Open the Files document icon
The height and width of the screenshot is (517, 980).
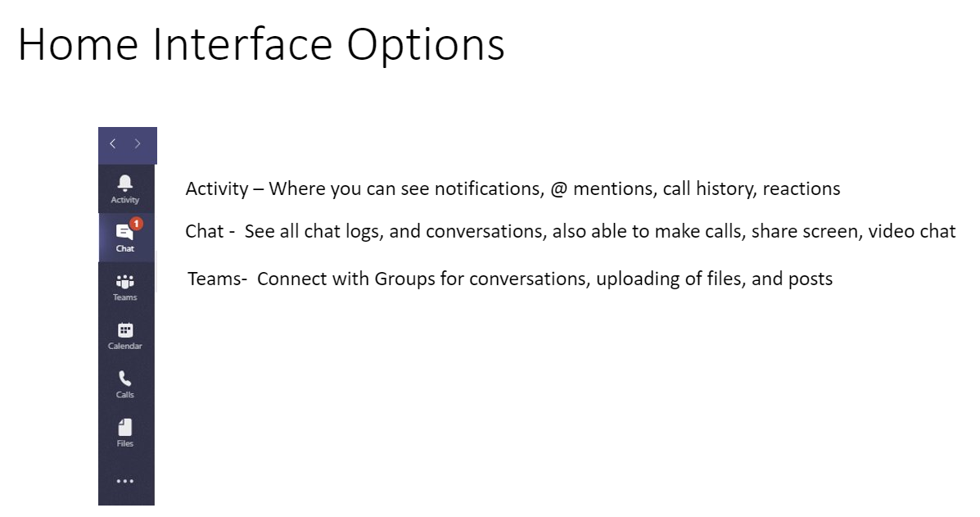click(x=125, y=427)
